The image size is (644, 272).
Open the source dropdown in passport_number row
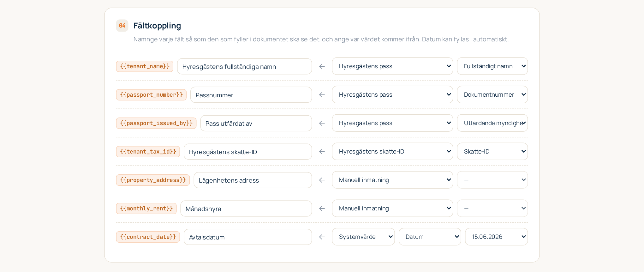(392, 94)
